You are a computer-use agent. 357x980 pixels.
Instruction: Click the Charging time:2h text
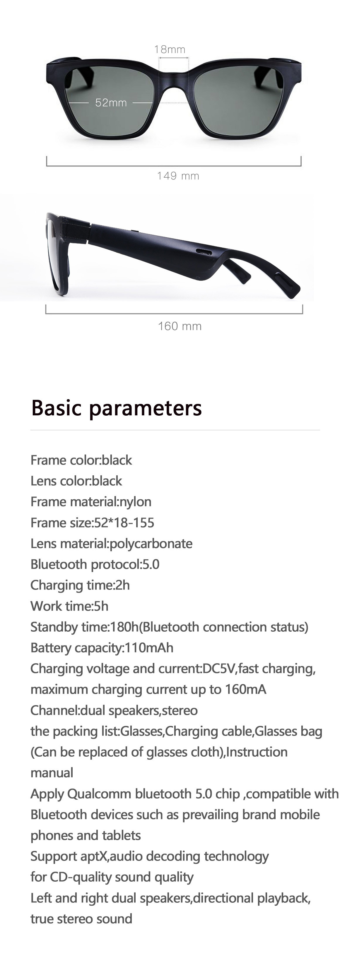[80, 585]
